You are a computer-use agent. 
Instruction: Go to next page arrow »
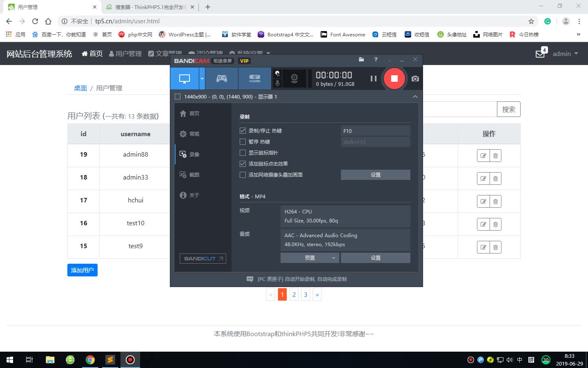[x=317, y=294]
